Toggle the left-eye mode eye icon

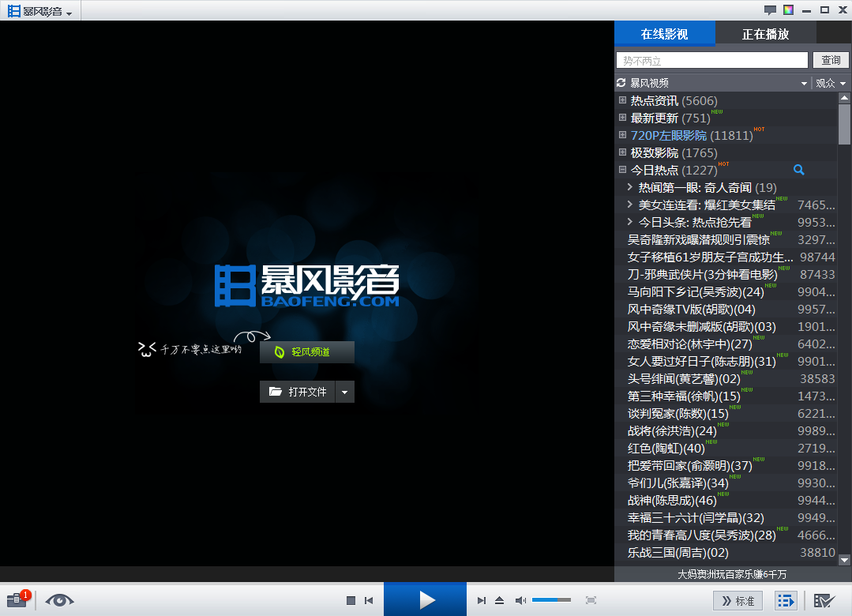pyautogui.click(x=59, y=600)
